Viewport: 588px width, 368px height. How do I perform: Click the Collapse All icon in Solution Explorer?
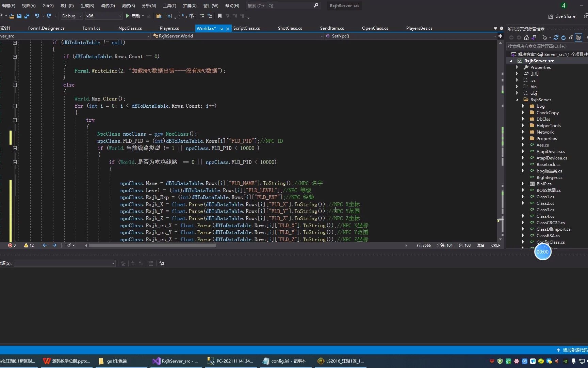coord(571,37)
